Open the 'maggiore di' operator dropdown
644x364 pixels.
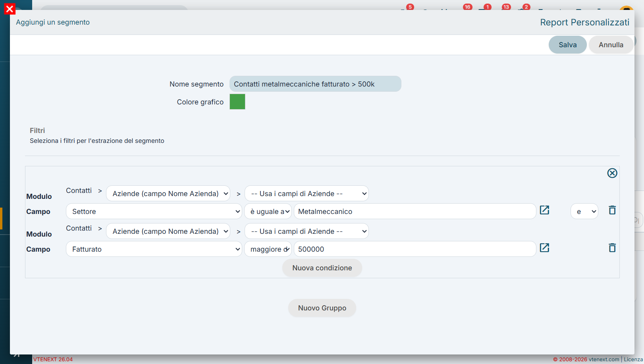(268, 249)
